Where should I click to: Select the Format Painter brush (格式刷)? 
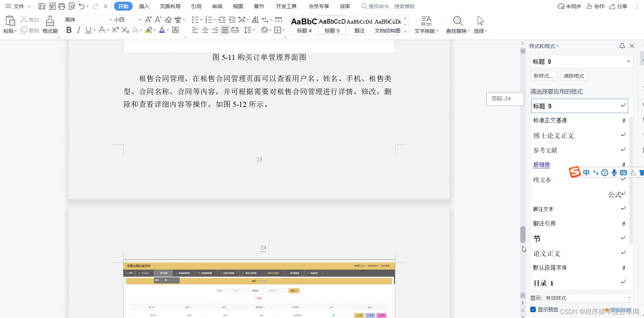[x=50, y=25]
